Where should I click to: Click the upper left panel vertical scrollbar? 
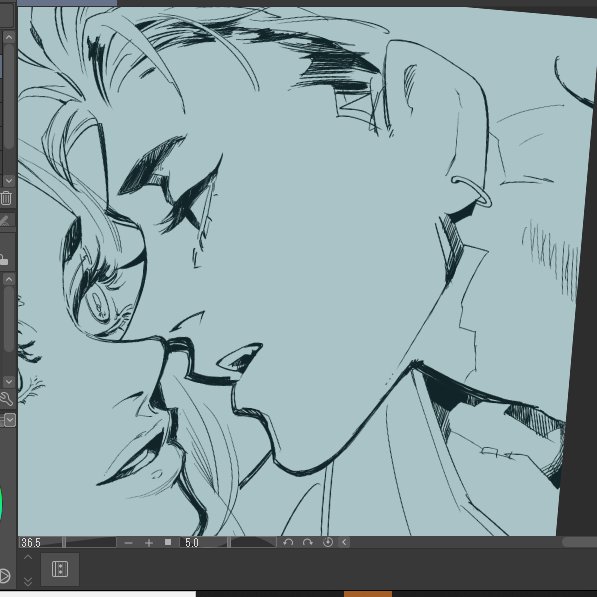click(x=9, y=97)
